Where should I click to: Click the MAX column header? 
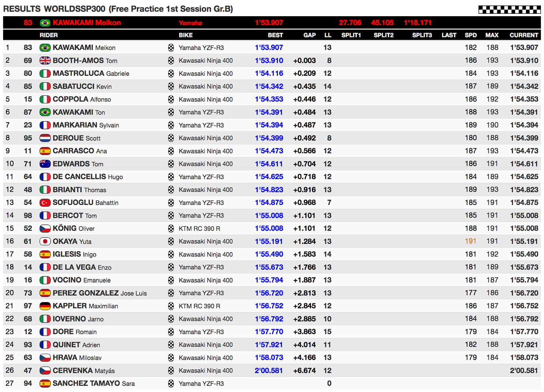(491, 35)
